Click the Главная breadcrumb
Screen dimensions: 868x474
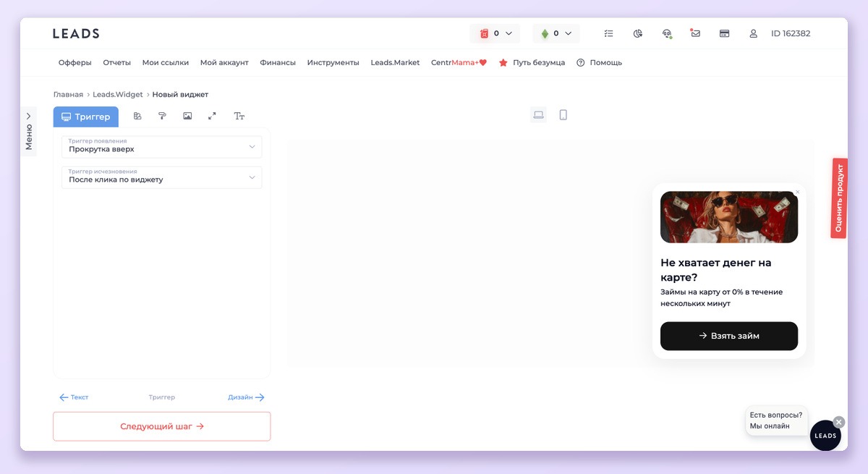click(68, 95)
